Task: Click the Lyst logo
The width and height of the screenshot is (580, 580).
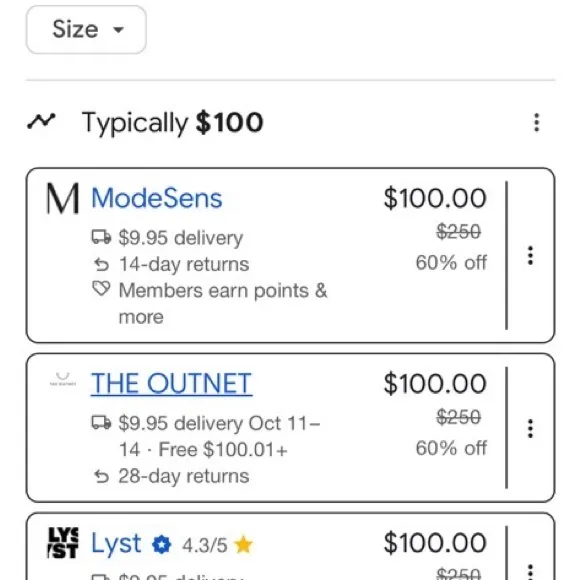Action: click(x=63, y=543)
